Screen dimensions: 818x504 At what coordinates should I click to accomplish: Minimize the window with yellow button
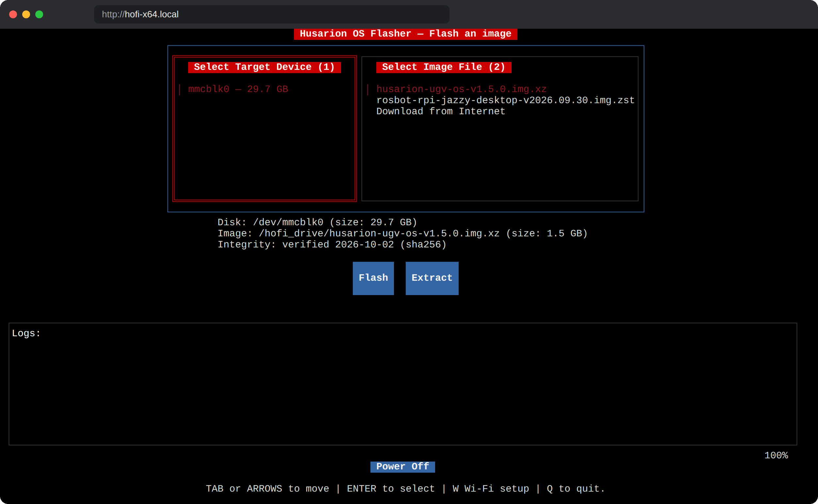[26, 14]
